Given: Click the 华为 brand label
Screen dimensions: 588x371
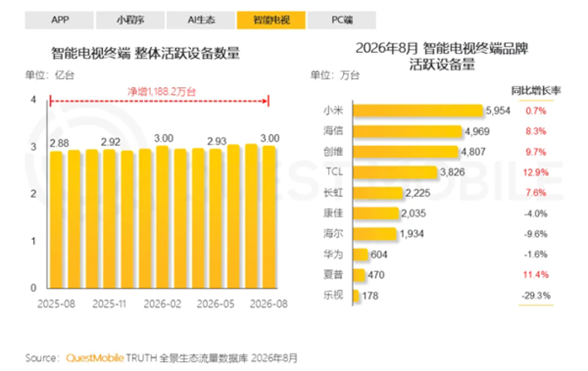Looking at the screenshot, I should point(333,255).
